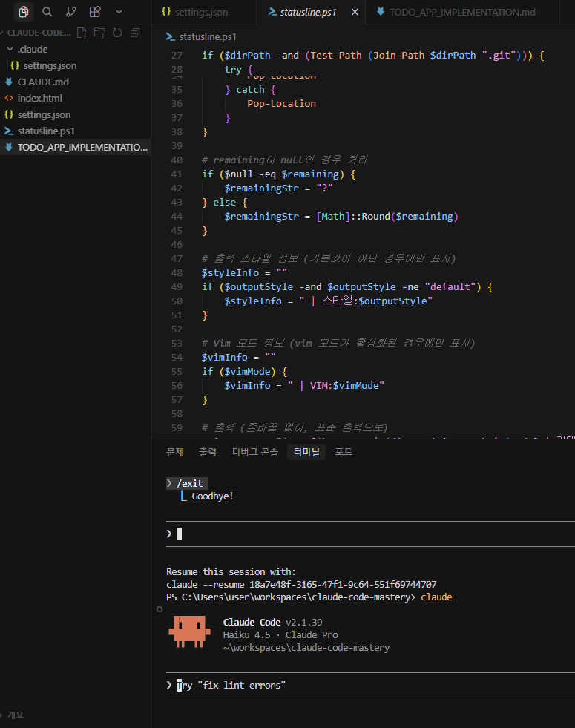The height and width of the screenshot is (728, 575).
Task: Refresh the explorer file tree
Action: click(x=117, y=33)
